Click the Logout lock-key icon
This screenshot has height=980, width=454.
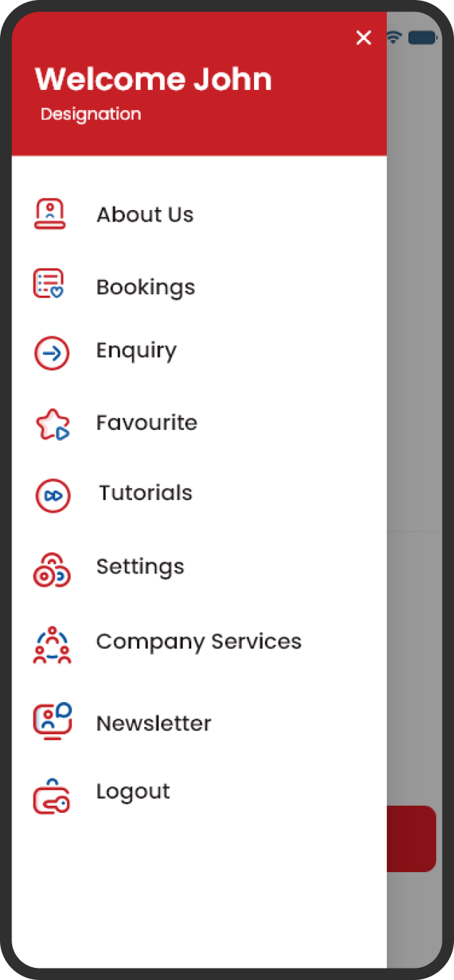(x=51, y=796)
